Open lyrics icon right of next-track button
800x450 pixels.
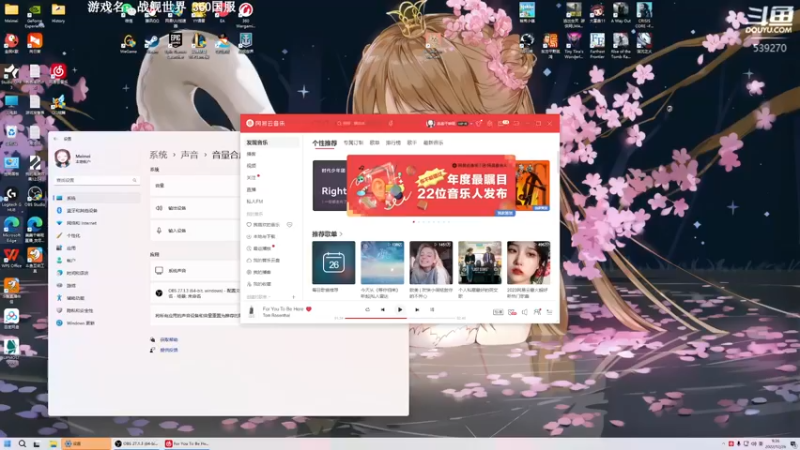click(x=432, y=310)
